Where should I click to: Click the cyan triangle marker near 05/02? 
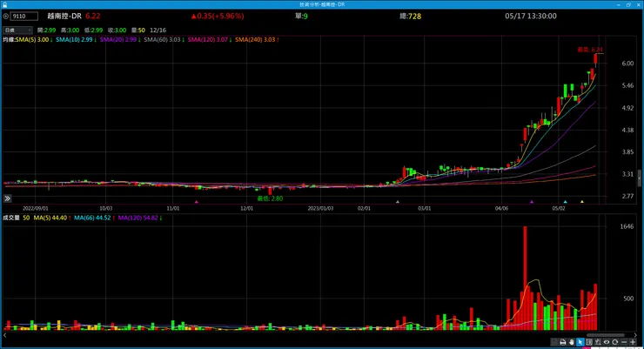tap(565, 202)
